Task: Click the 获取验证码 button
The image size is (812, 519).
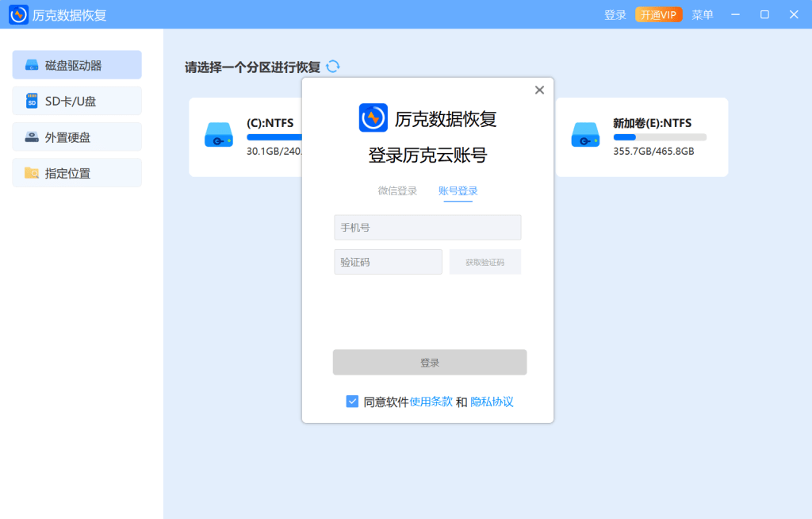Action: 485,262
